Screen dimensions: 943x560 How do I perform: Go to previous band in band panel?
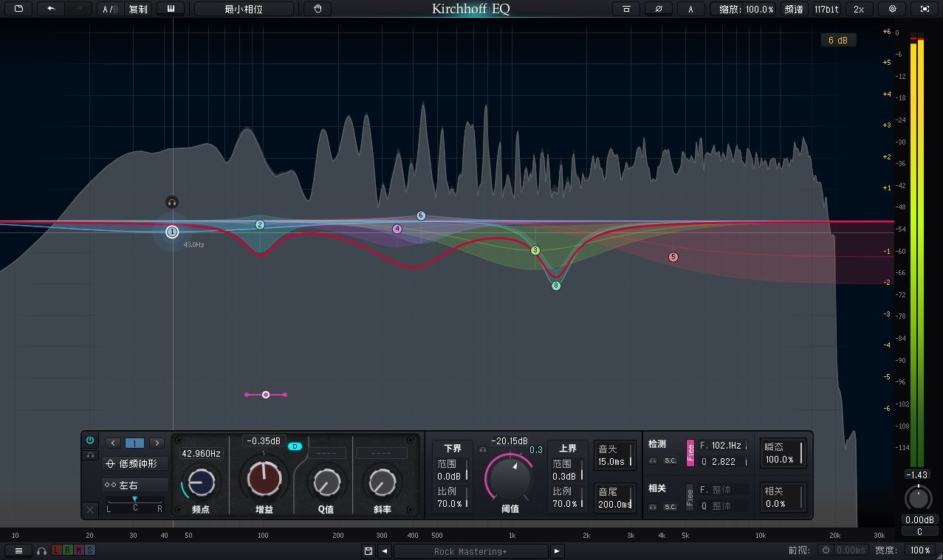click(113, 443)
